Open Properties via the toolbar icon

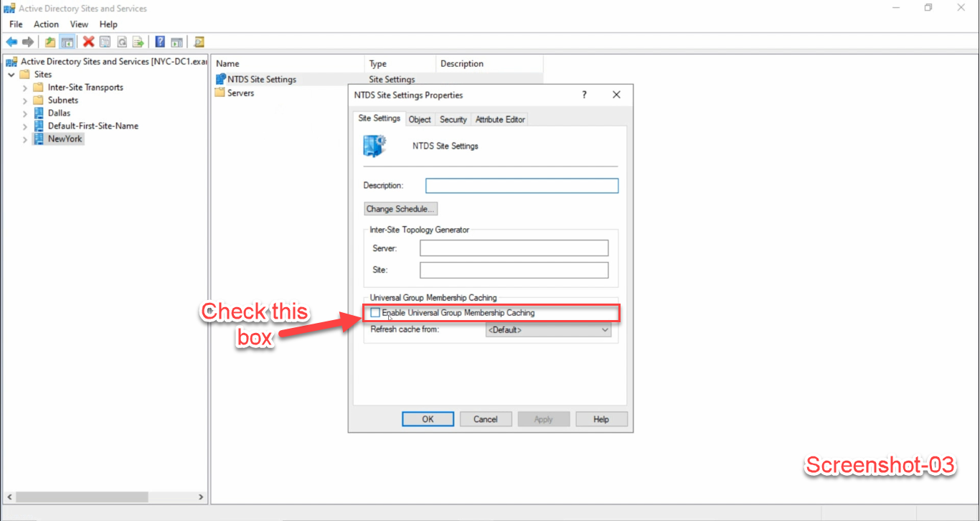point(105,42)
